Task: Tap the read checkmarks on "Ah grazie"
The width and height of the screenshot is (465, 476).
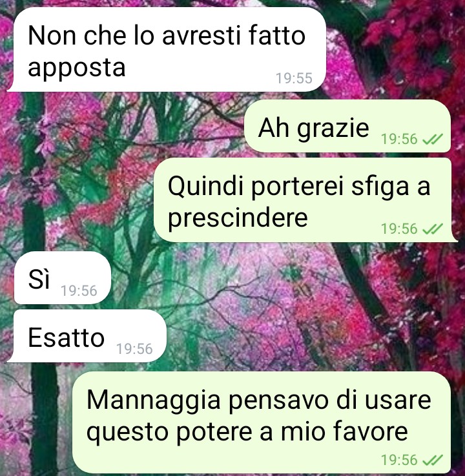Action: 433,139
